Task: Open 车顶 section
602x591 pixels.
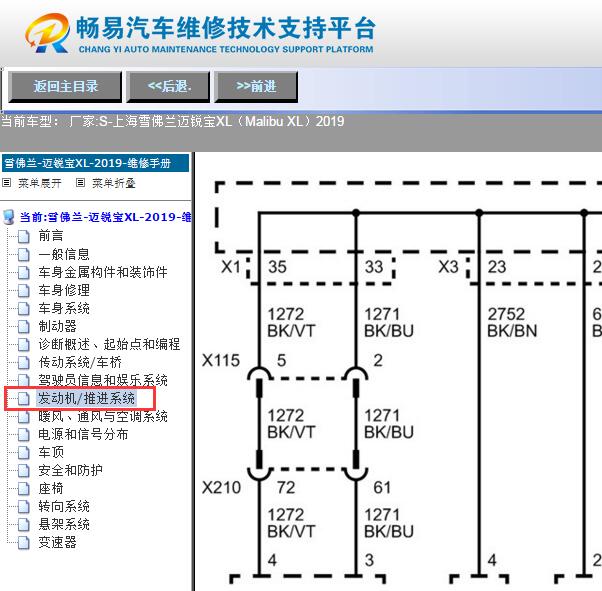Action: pyautogui.click(x=51, y=452)
